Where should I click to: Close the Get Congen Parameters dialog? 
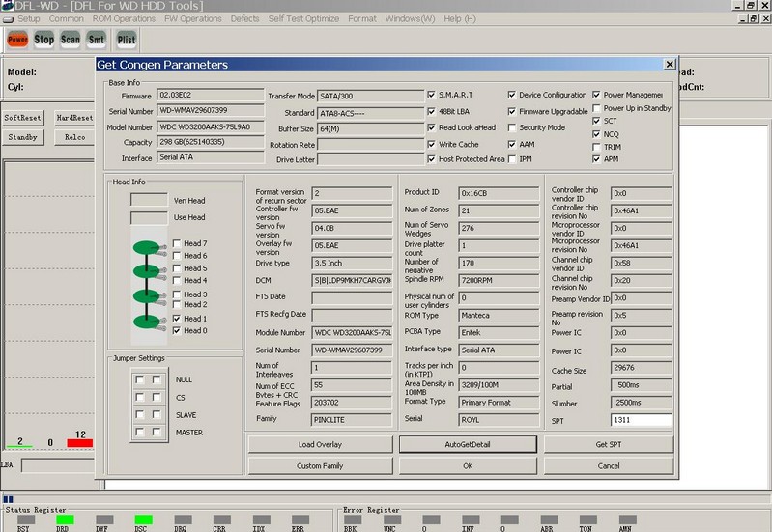click(670, 65)
